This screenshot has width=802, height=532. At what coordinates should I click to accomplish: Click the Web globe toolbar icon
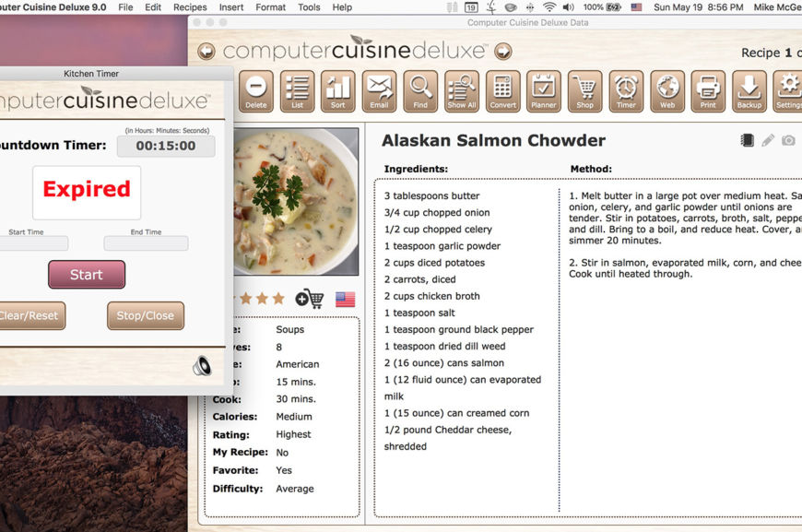(x=667, y=91)
